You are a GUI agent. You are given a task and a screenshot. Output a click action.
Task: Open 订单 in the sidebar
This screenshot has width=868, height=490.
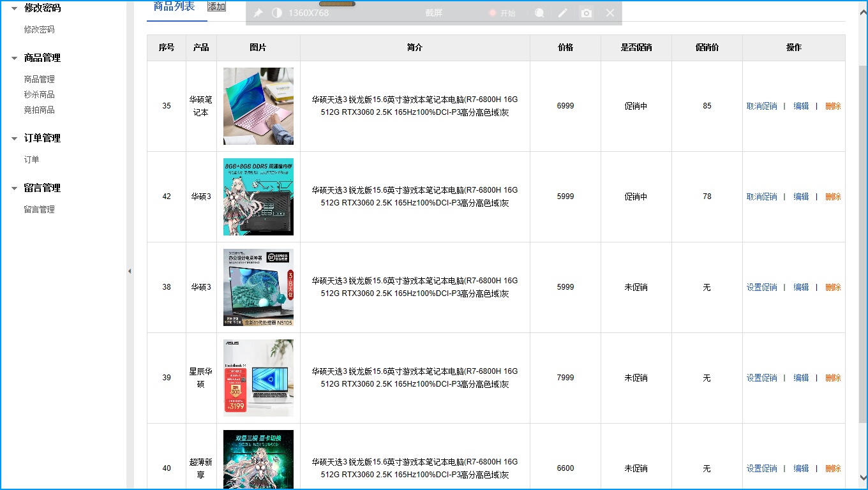point(32,160)
